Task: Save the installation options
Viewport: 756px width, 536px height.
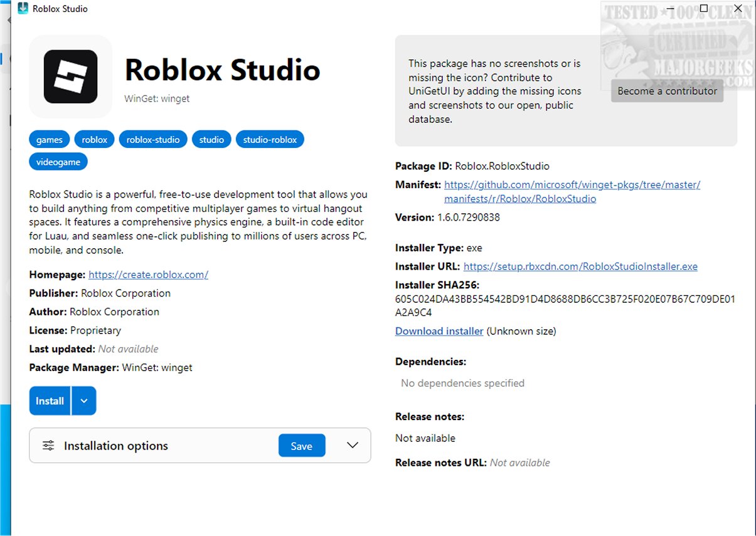Action: (x=302, y=446)
